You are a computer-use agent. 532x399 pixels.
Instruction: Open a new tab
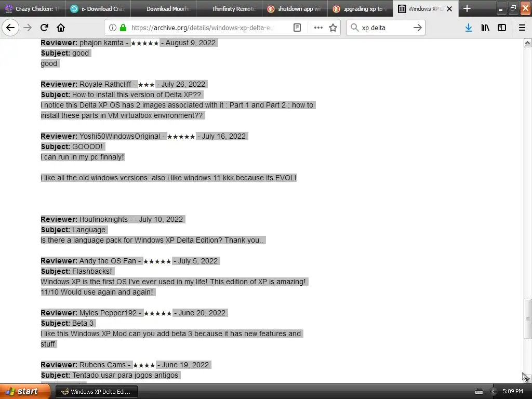coord(467,8)
